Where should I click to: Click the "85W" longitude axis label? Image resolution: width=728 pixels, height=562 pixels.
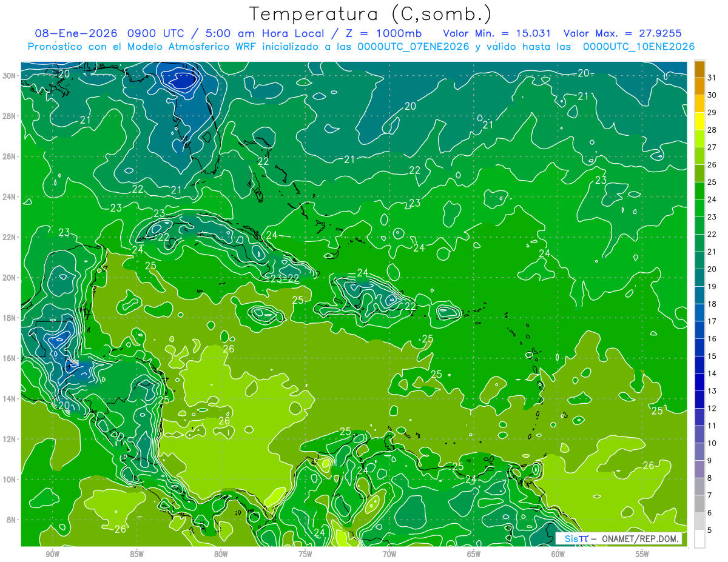click(137, 554)
